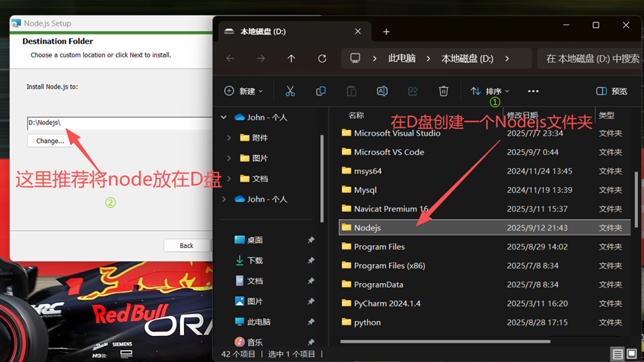Click the monitor icon in address bar
The image size is (644, 362).
click(355, 58)
